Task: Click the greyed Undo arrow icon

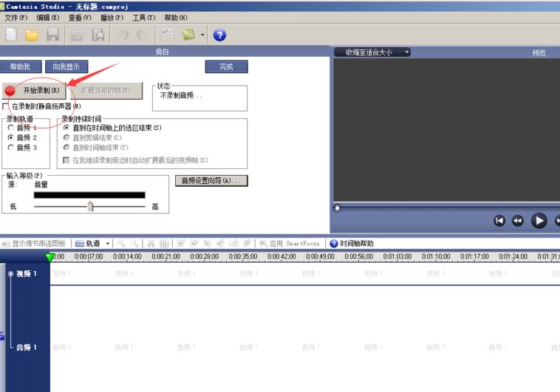Action: [x=123, y=35]
